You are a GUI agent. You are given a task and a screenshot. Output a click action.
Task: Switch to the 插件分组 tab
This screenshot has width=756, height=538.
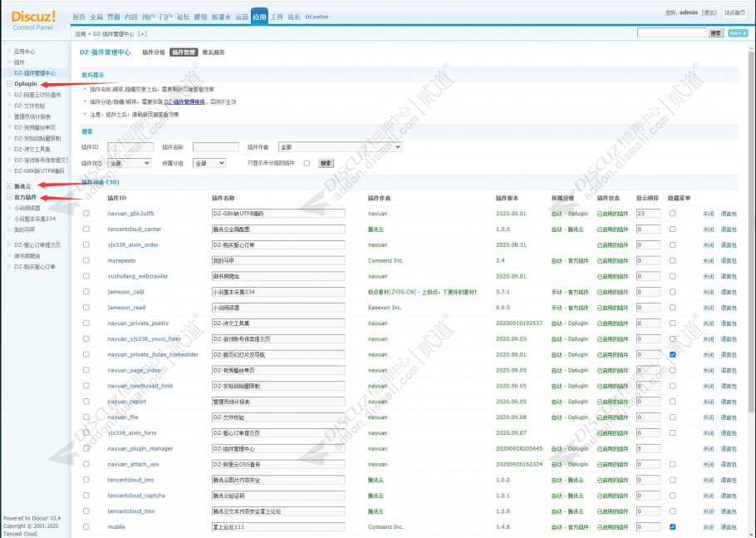click(x=154, y=52)
